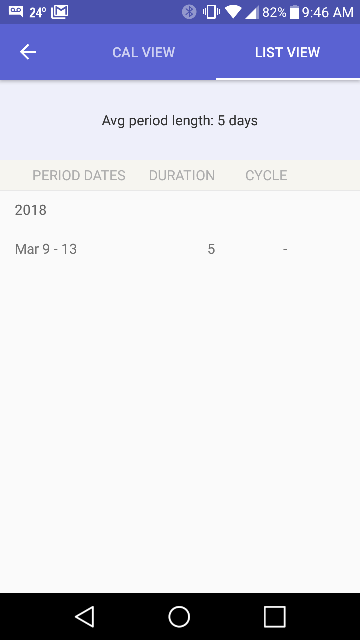The height and width of the screenshot is (640, 360).
Task: Tap the CYCLE column header
Action: (x=266, y=176)
